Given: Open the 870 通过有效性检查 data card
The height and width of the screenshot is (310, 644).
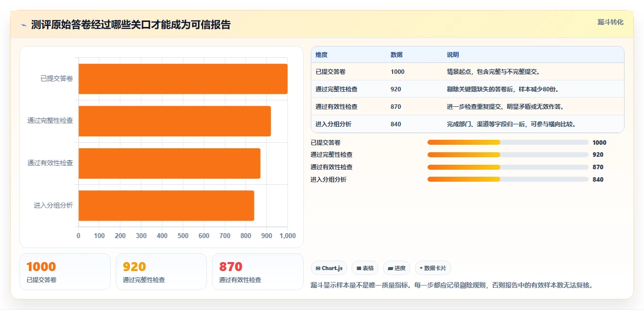Looking at the screenshot, I should pos(258,272).
